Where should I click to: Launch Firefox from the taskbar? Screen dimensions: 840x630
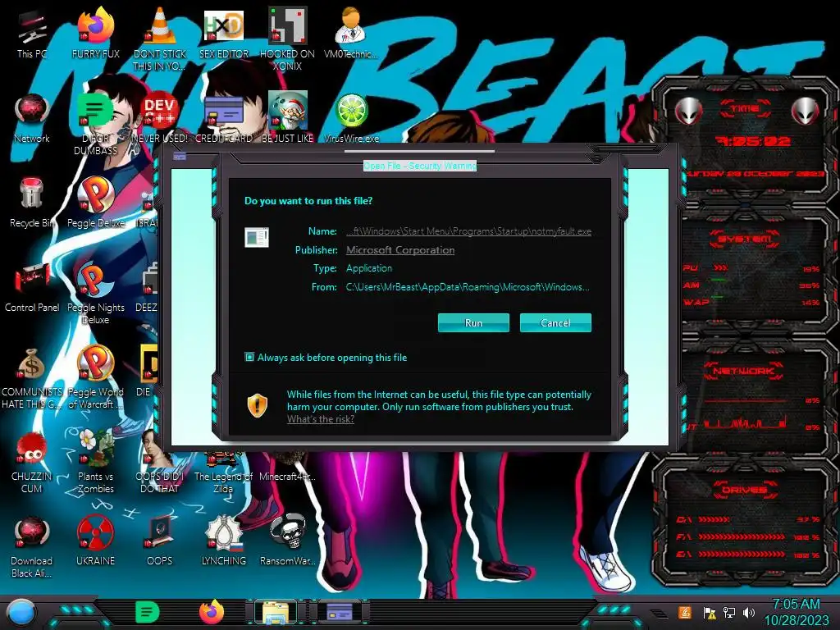click(x=212, y=612)
